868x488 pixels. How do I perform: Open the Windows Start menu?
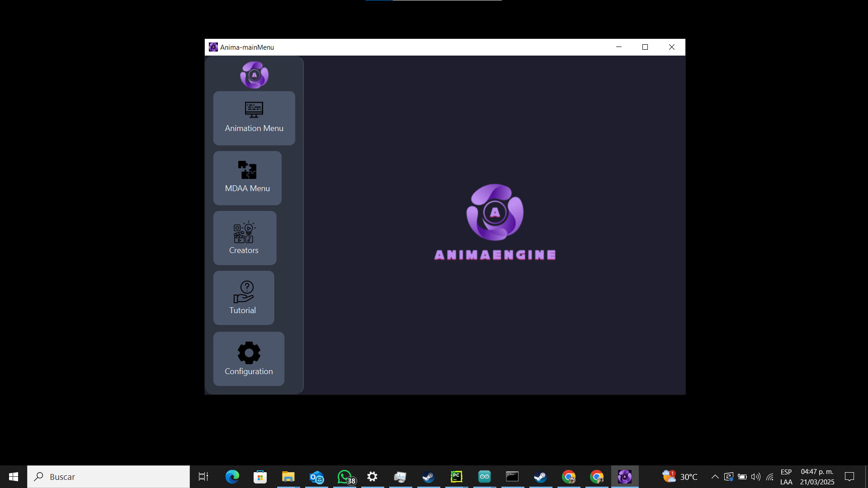tap(13, 476)
